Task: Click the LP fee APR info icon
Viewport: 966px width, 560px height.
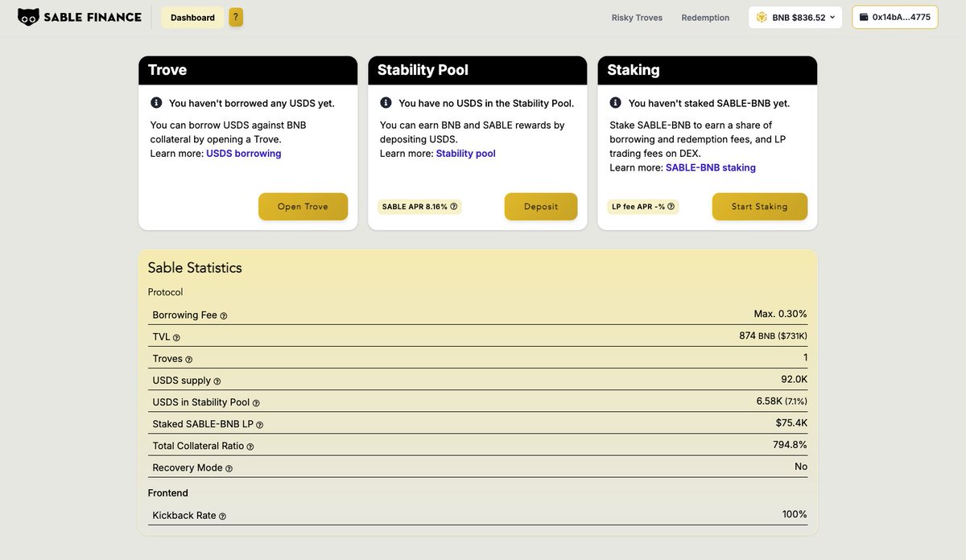Action: coord(671,207)
